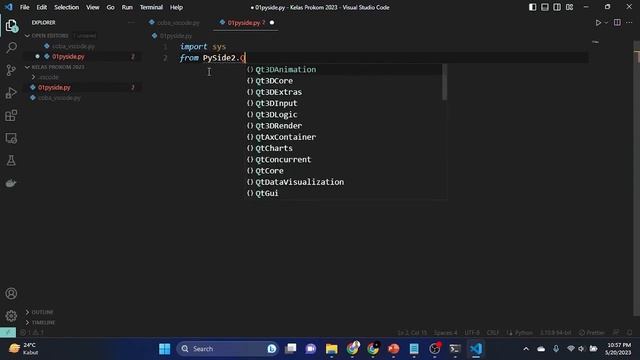Pick the Qt3DCore suggestion
Screen dimensions: 640x360
[343, 81]
